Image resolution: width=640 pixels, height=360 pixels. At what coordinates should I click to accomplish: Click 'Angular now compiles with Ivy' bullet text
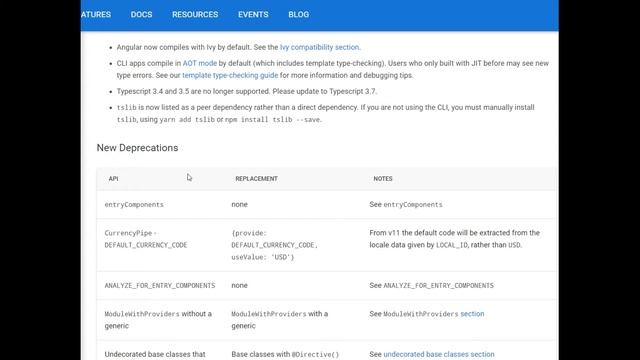pyautogui.click(x=238, y=47)
